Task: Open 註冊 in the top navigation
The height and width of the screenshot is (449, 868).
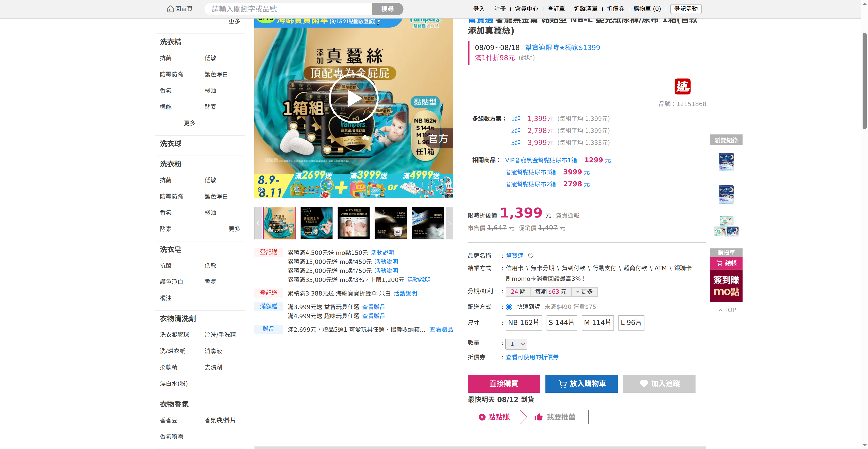Action: click(x=500, y=9)
